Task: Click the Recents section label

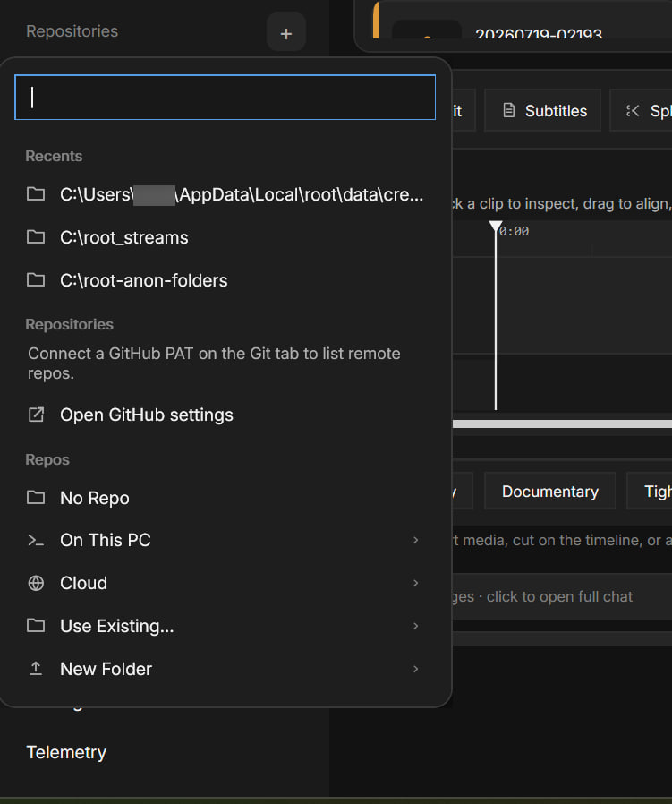Action: (54, 156)
